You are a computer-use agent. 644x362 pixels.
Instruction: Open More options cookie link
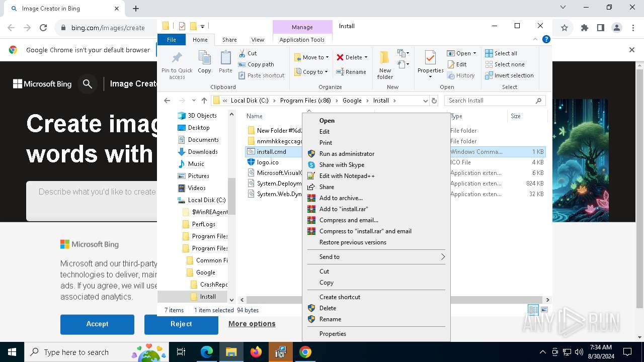point(252,324)
